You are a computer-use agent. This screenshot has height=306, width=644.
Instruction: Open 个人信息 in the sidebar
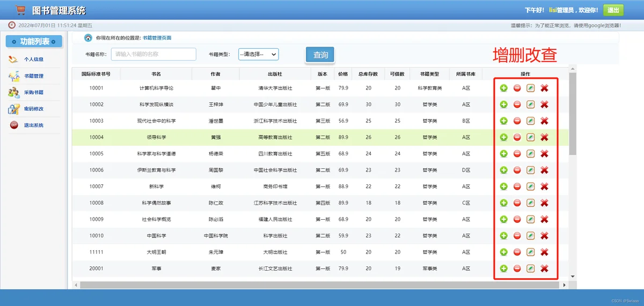pos(34,59)
